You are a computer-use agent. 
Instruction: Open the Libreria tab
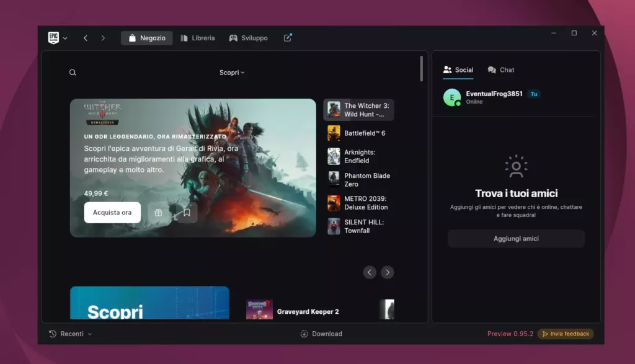click(198, 38)
